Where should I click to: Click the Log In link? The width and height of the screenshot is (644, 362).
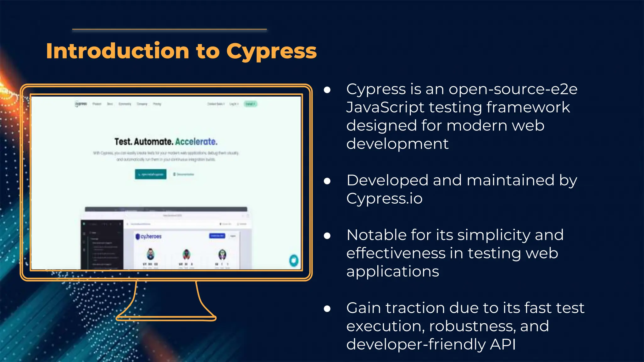pyautogui.click(x=234, y=104)
